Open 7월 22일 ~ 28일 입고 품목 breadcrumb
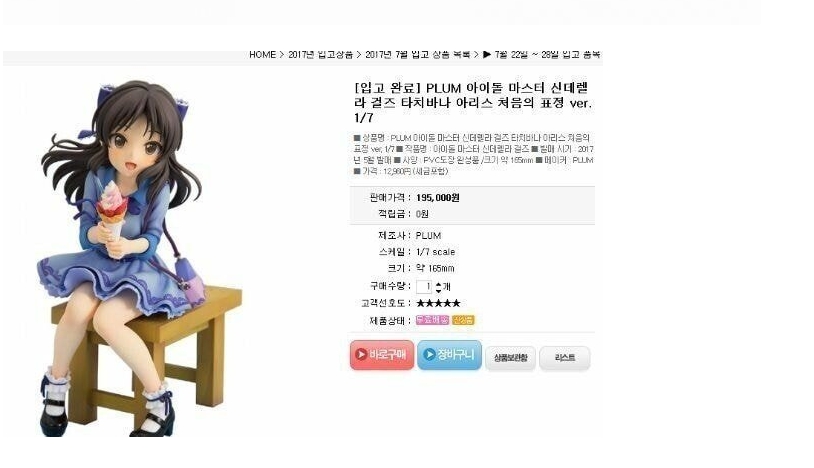 tap(547, 54)
